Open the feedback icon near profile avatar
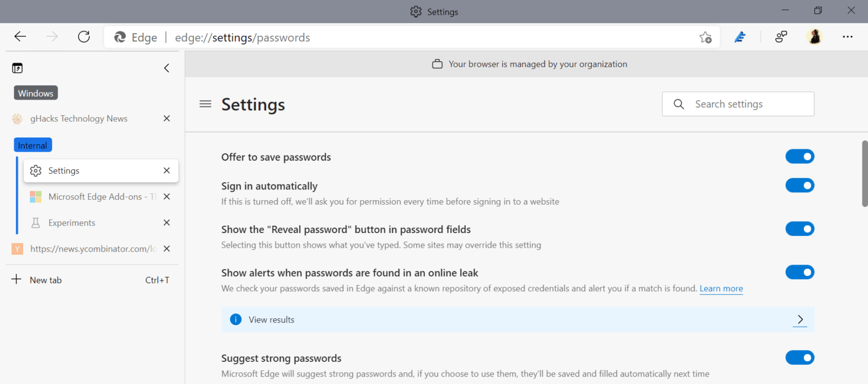This screenshot has height=384, width=868. pos(781,36)
